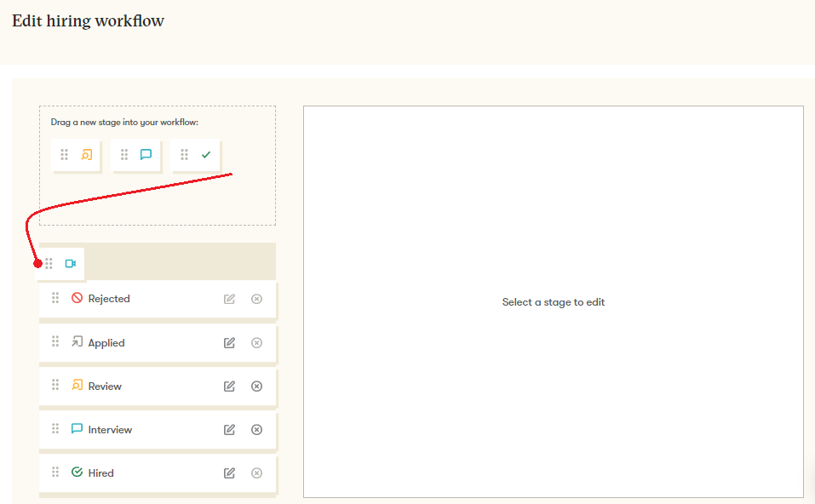Screen dimensions: 815x504
Task: Click the video interview stage being dragged
Action: [x=60, y=264]
